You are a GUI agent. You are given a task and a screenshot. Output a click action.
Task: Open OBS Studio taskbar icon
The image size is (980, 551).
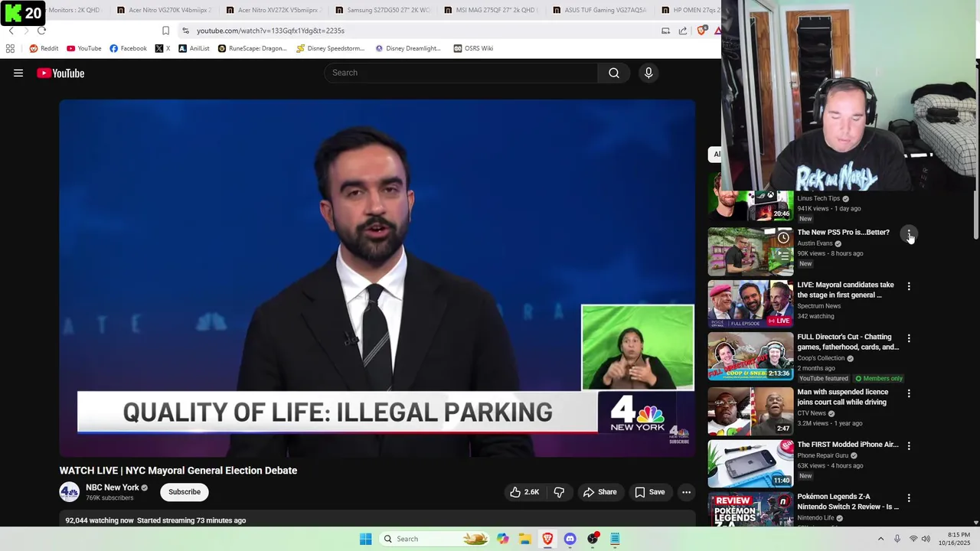593,539
